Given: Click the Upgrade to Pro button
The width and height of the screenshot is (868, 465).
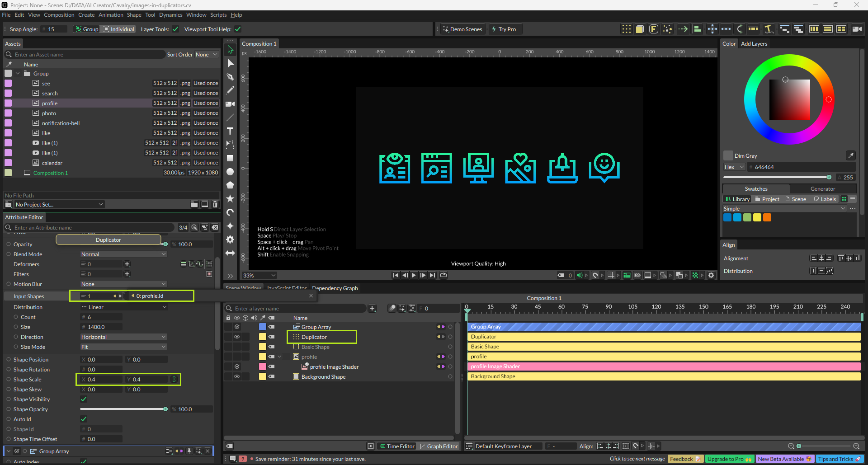Looking at the screenshot, I should tap(729, 459).
